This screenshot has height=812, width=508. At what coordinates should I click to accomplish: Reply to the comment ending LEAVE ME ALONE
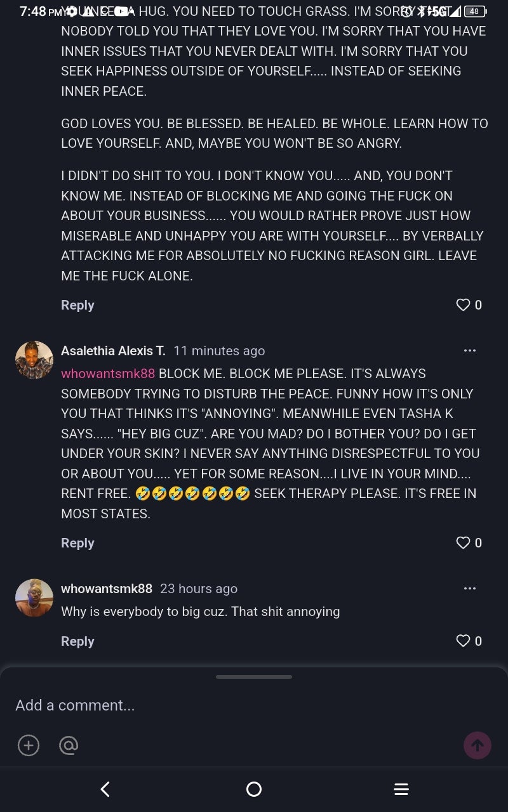pos(77,305)
